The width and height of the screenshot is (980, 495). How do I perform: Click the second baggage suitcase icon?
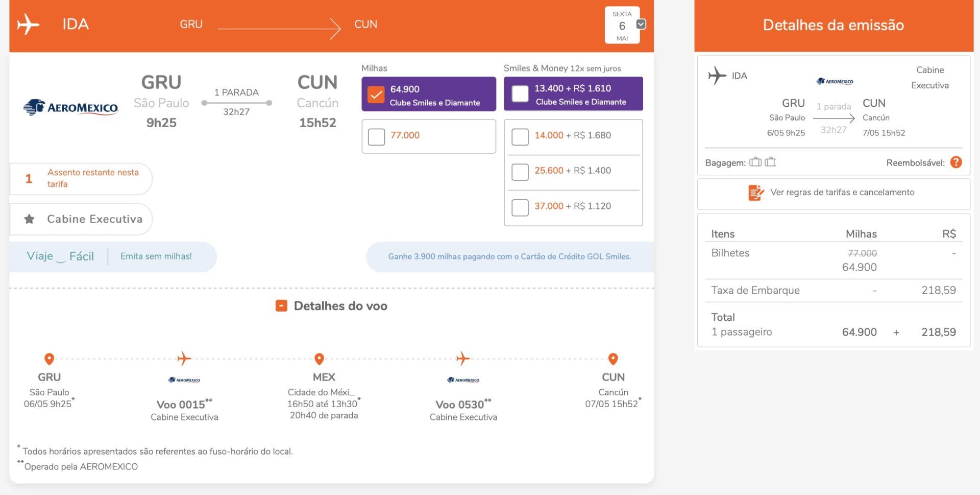point(770,162)
